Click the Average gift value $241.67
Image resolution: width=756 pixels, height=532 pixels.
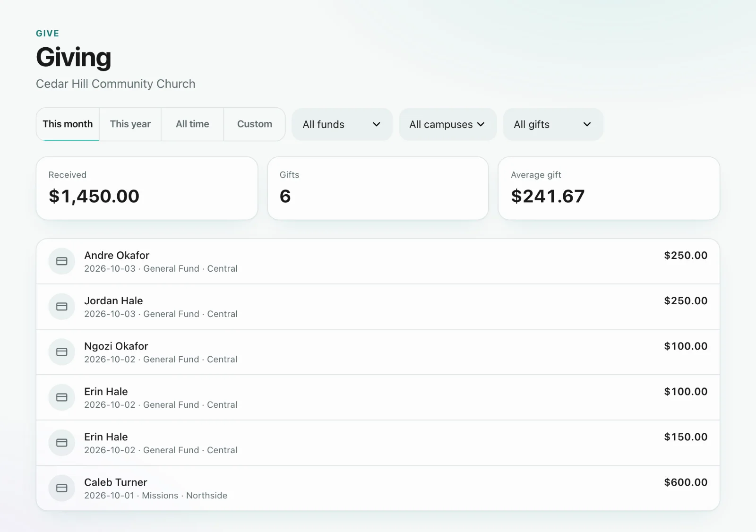pyautogui.click(x=548, y=197)
